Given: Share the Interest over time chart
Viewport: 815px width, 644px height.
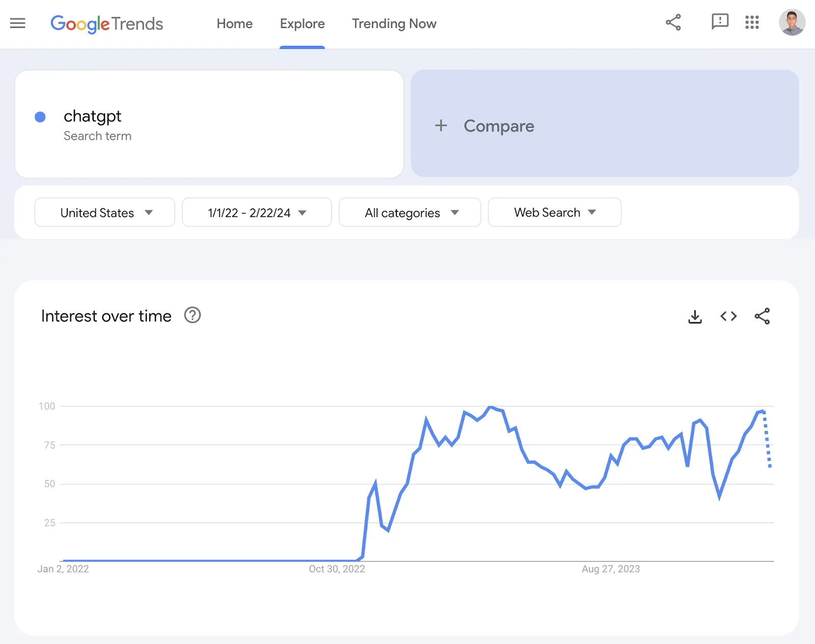Looking at the screenshot, I should point(763,316).
